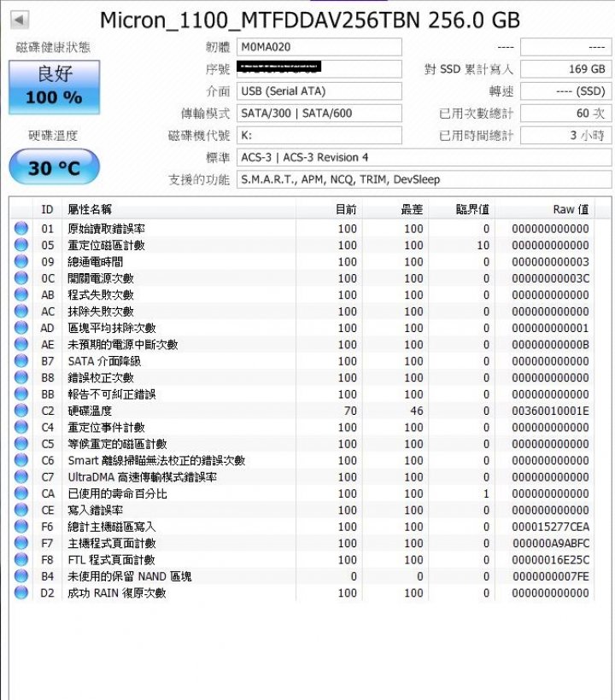Select the 總通電時間 attribute row

click(302, 261)
